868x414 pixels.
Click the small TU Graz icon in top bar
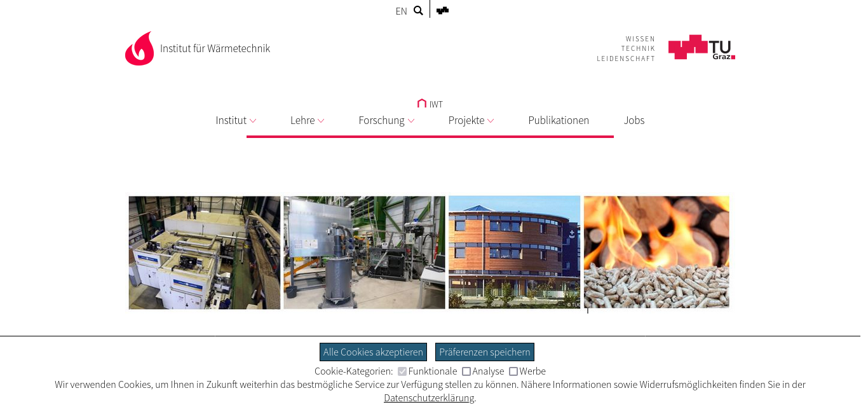coord(443,10)
